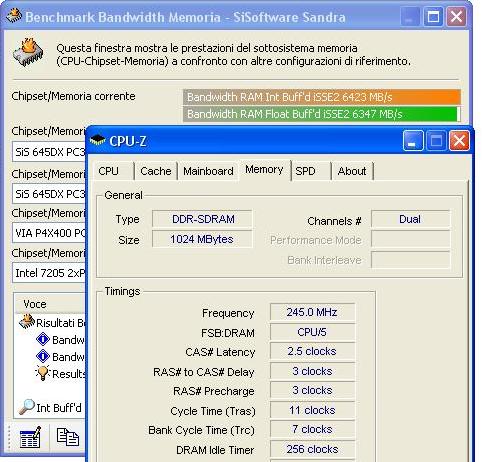Click the magnifier Int Buff'd icon

click(27, 407)
